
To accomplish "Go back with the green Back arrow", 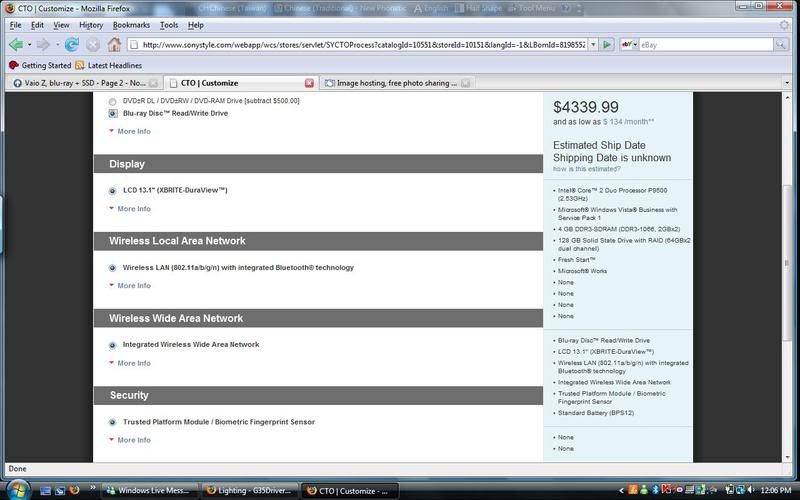I will [x=16, y=45].
